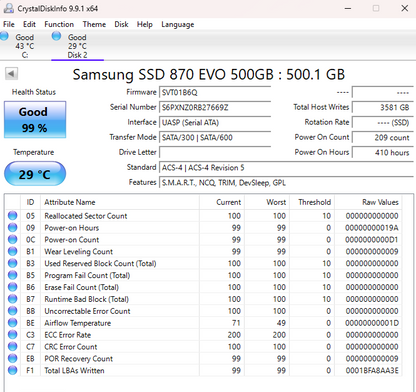Click status orb for CRC Error Count
This screenshot has width=416, height=392.
tap(13, 347)
